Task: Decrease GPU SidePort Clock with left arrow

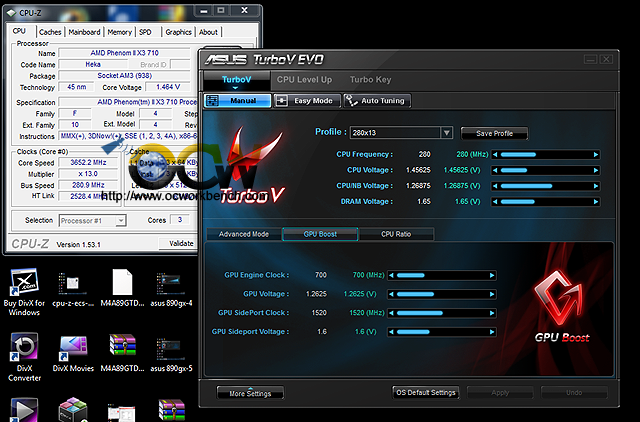Action: click(391, 313)
